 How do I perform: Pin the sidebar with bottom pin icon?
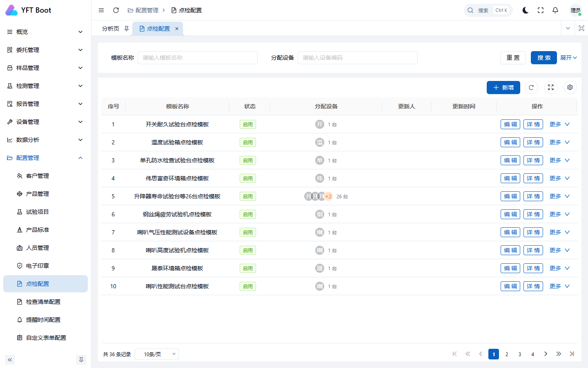tap(81, 360)
